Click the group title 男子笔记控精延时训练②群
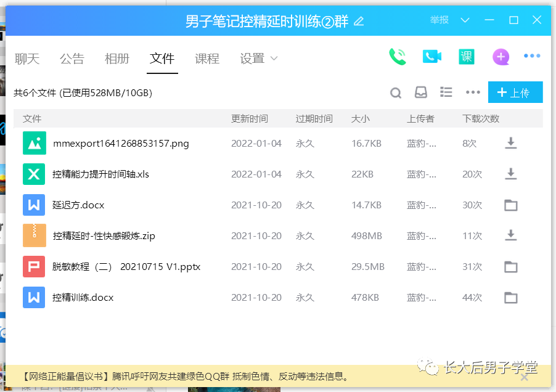 click(x=267, y=22)
